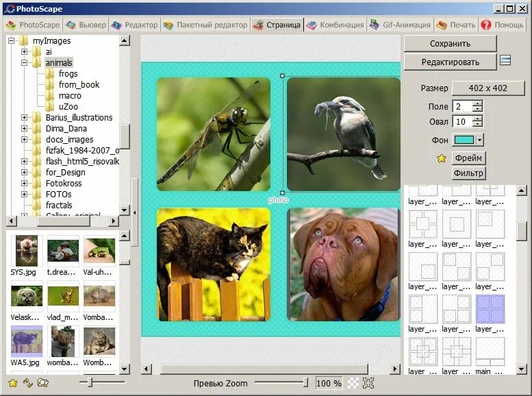Pick the turquoise Фон color swatch

pos(464,140)
